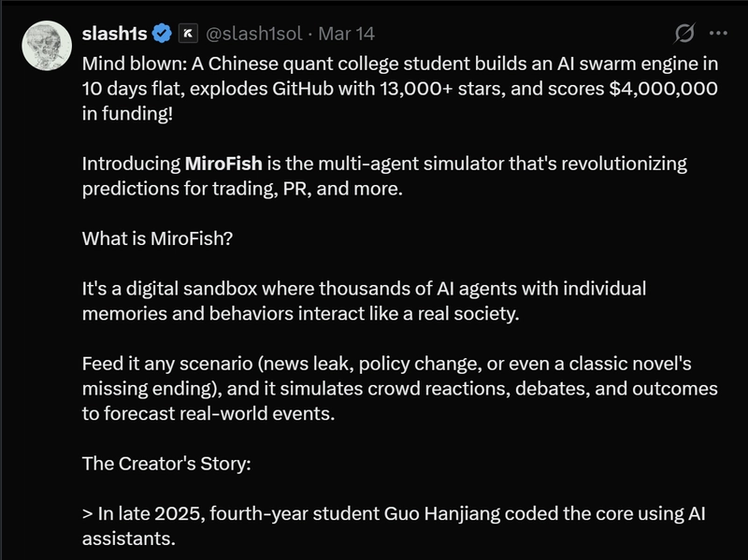Open the @slash1sol handle link

pos(255,34)
